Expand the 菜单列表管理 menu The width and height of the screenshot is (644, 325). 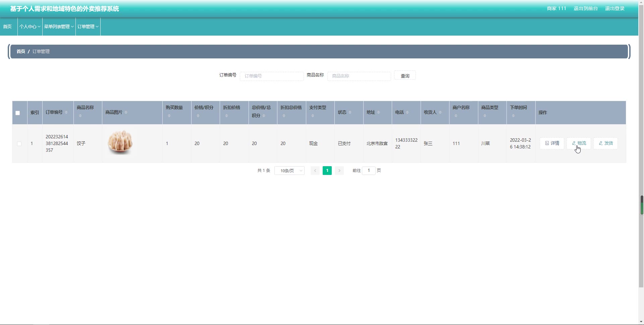[59, 27]
